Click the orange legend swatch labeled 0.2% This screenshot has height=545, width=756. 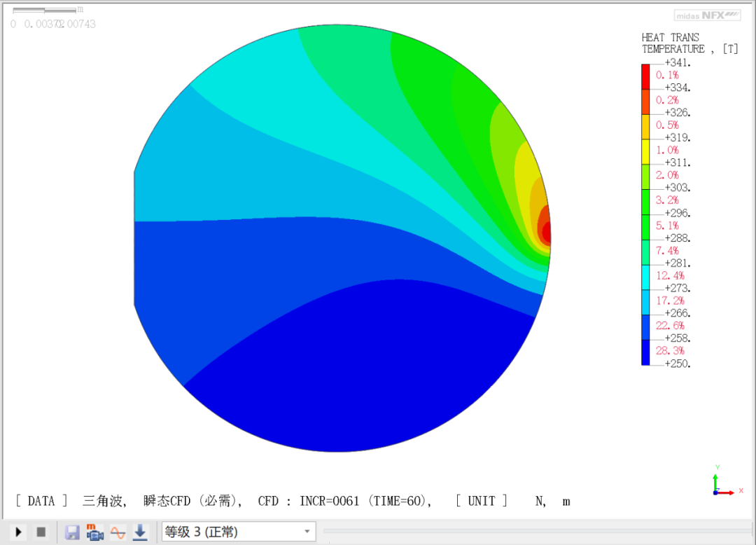coord(645,102)
